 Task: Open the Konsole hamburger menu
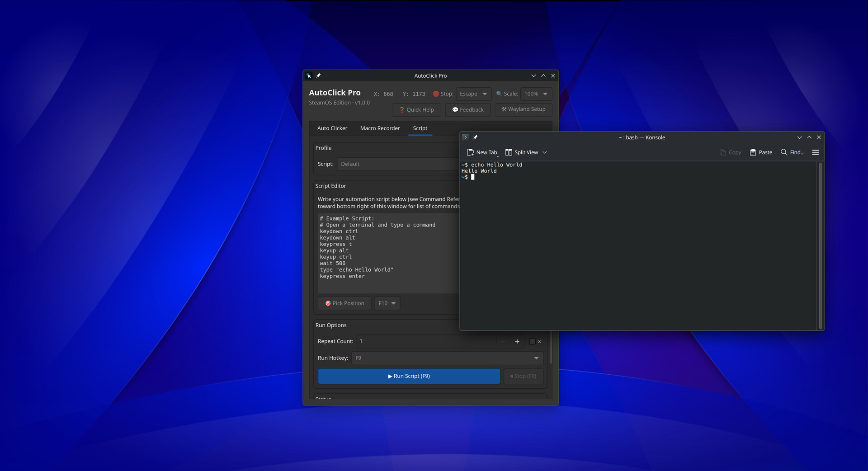coord(816,152)
